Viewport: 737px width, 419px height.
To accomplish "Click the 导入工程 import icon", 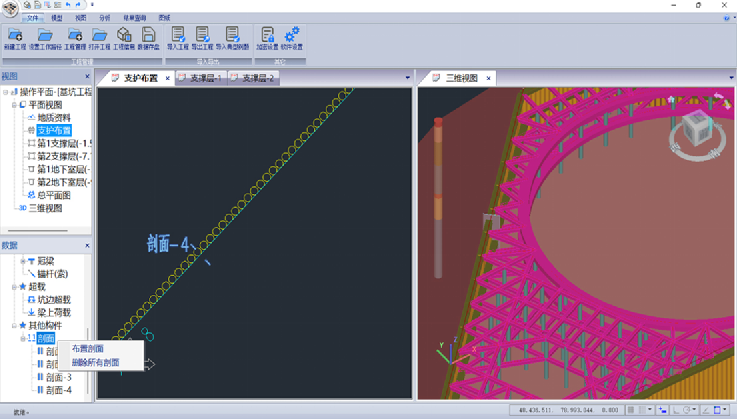I will [178, 36].
